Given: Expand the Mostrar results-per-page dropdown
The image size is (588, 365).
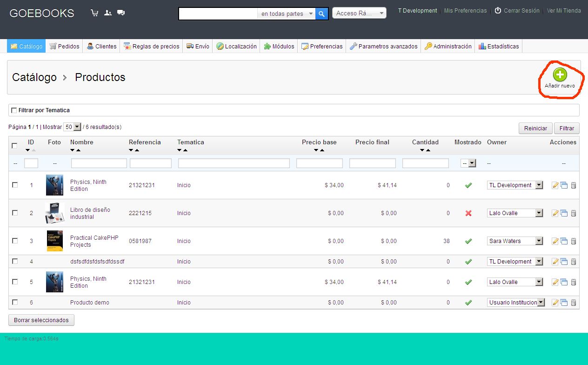Looking at the screenshot, I should pos(72,127).
